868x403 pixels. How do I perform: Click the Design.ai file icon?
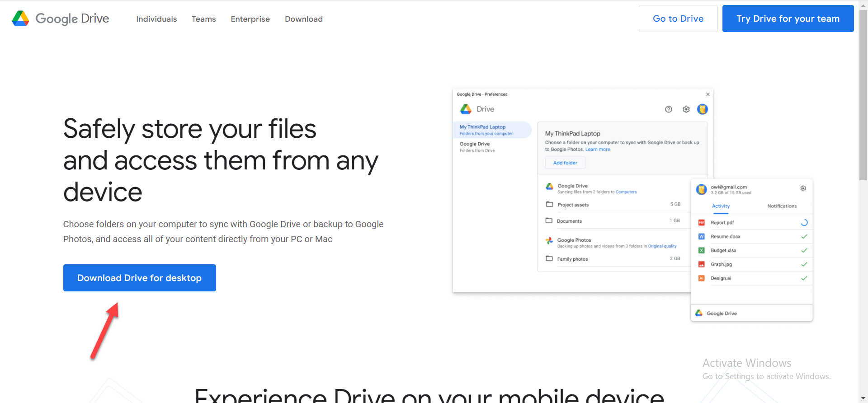tap(701, 278)
